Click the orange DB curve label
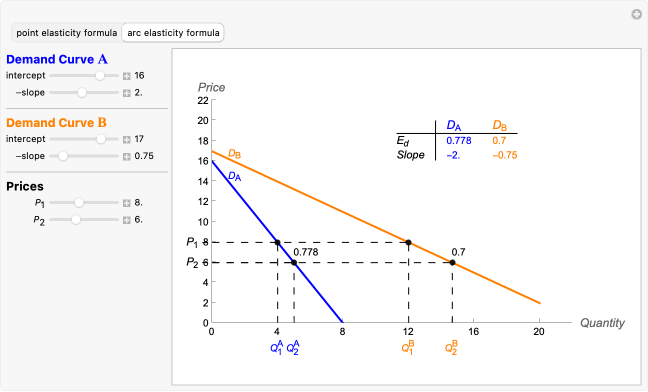This screenshot has width=648, height=392. [x=235, y=154]
